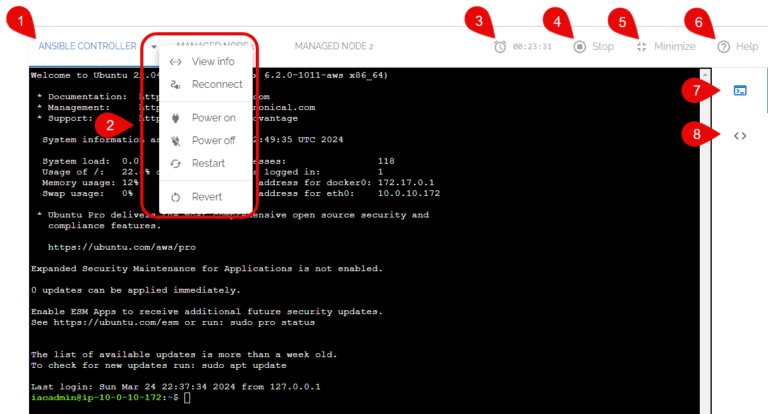This screenshot has width=768, height=414.
Task: Click the Stop button label
Action: click(x=603, y=46)
